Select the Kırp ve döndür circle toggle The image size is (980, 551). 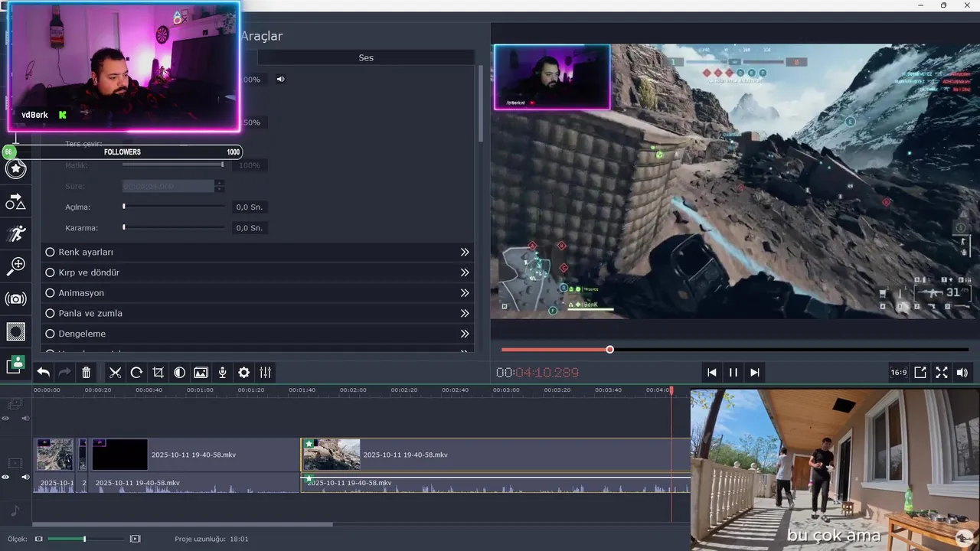pyautogui.click(x=50, y=272)
